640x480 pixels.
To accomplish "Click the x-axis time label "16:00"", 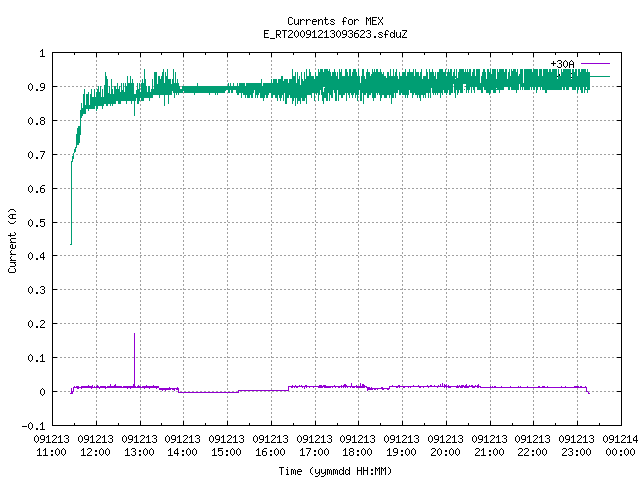I will 271,452.
